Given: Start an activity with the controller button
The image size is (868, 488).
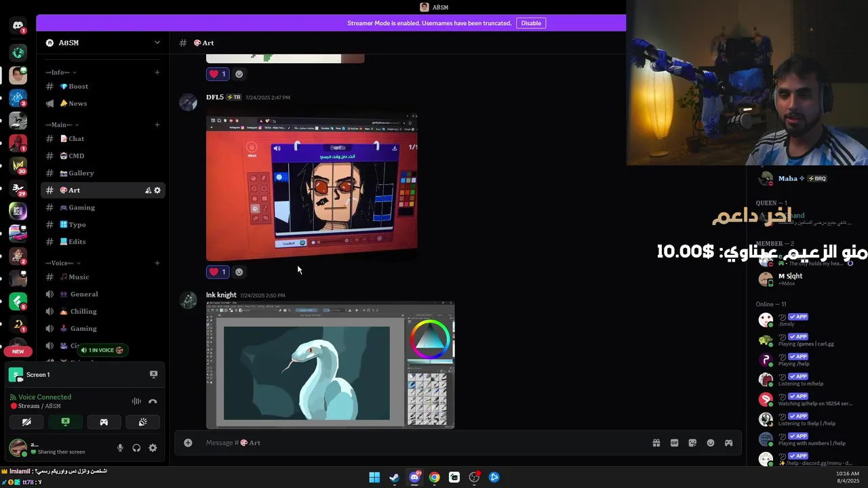Looking at the screenshot, I should 104,422.
